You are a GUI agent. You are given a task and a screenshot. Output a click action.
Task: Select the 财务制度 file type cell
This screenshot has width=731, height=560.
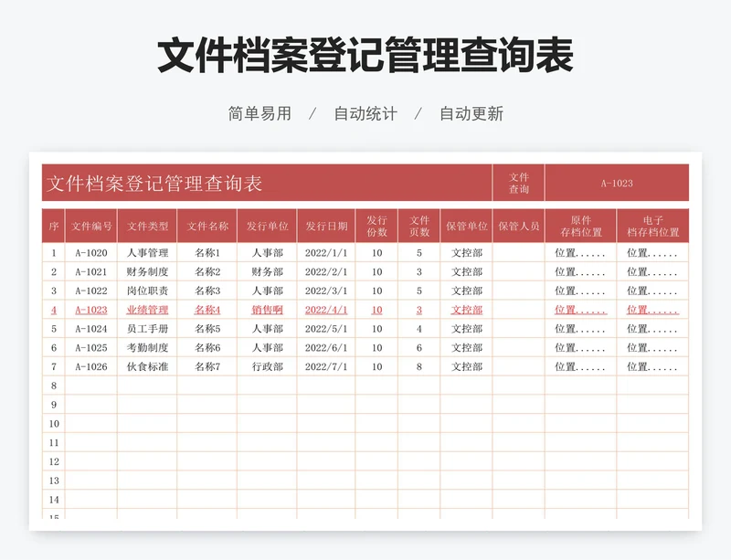(x=147, y=272)
